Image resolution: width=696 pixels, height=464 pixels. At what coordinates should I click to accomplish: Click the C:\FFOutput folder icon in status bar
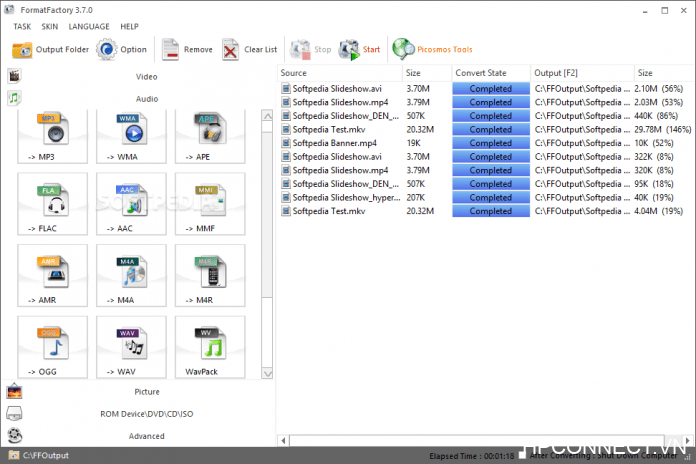click(x=14, y=456)
